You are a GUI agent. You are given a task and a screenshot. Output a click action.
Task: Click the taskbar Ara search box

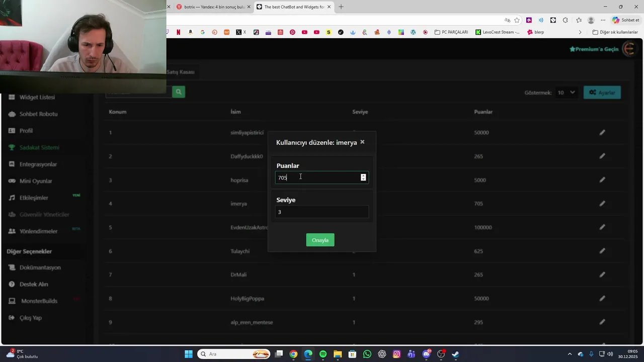[x=234, y=354]
